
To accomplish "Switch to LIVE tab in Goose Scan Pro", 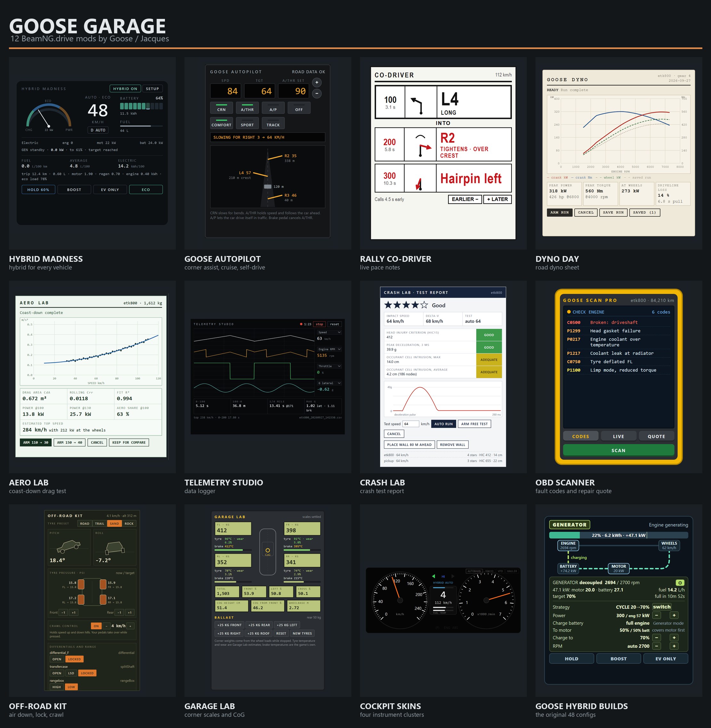I will (618, 436).
